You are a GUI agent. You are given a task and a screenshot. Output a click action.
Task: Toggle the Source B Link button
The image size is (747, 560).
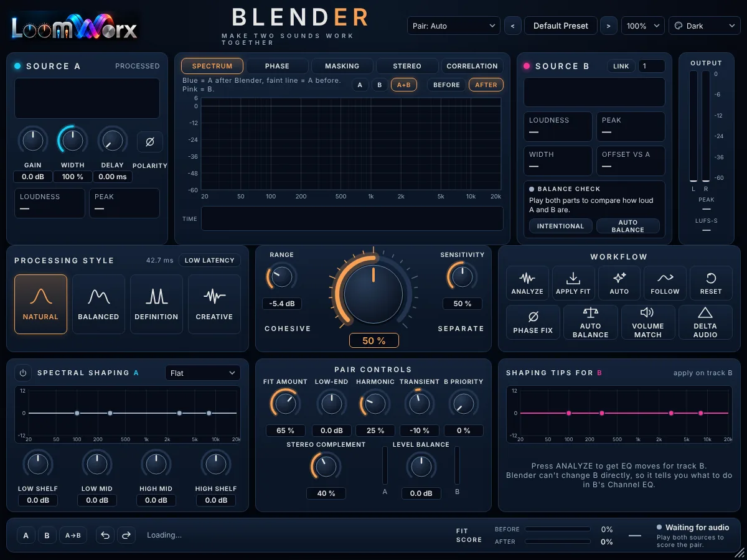[621, 66]
